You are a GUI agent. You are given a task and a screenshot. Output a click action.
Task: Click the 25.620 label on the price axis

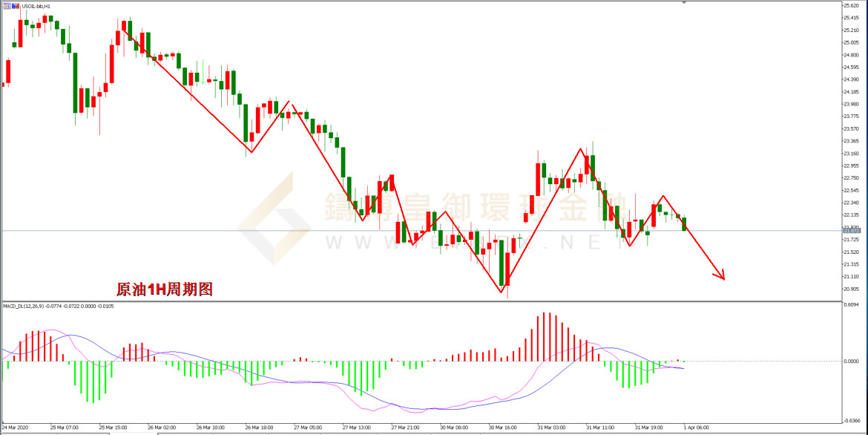click(851, 5)
